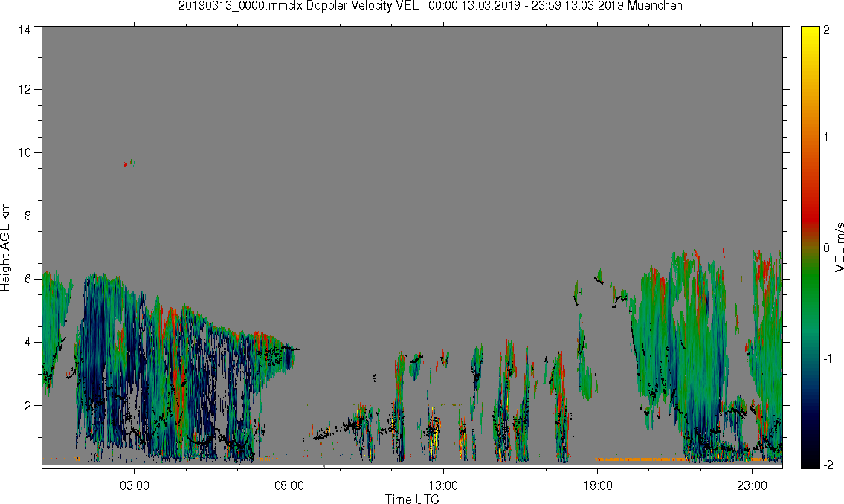Click the height tick label 4
844x504 pixels.
click(28, 342)
